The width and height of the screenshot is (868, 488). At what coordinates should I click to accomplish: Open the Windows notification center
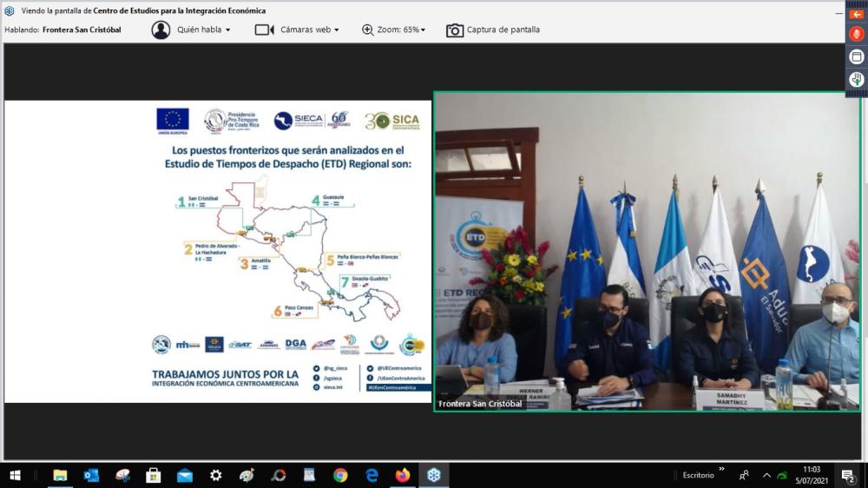tap(848, 475)
